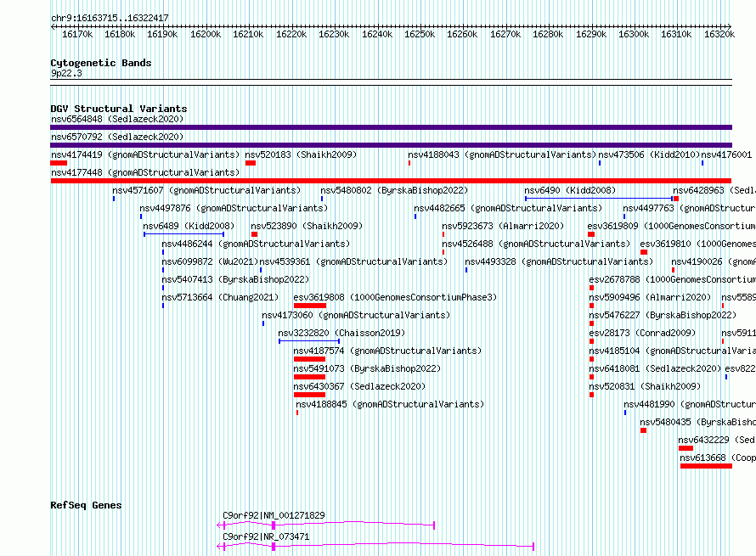Click the RefSeq Genes track title
The width and height of the screenshot is (756, 556).
86,505
